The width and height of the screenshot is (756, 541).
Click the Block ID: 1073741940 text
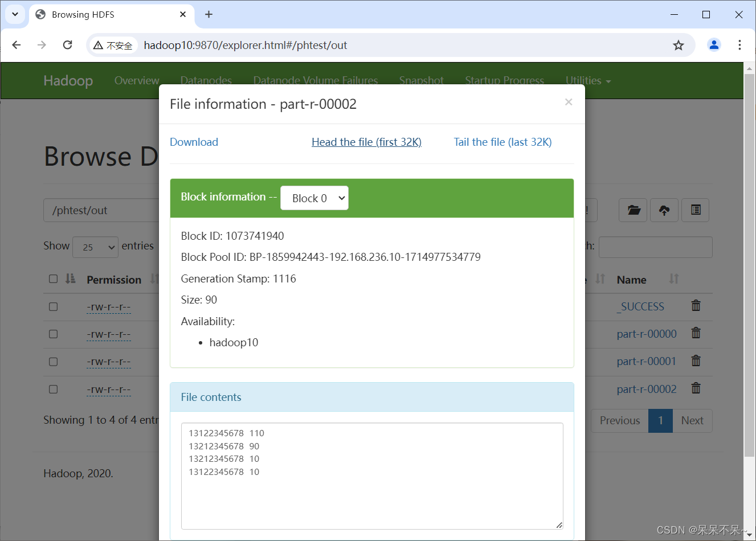coord(232,236)
